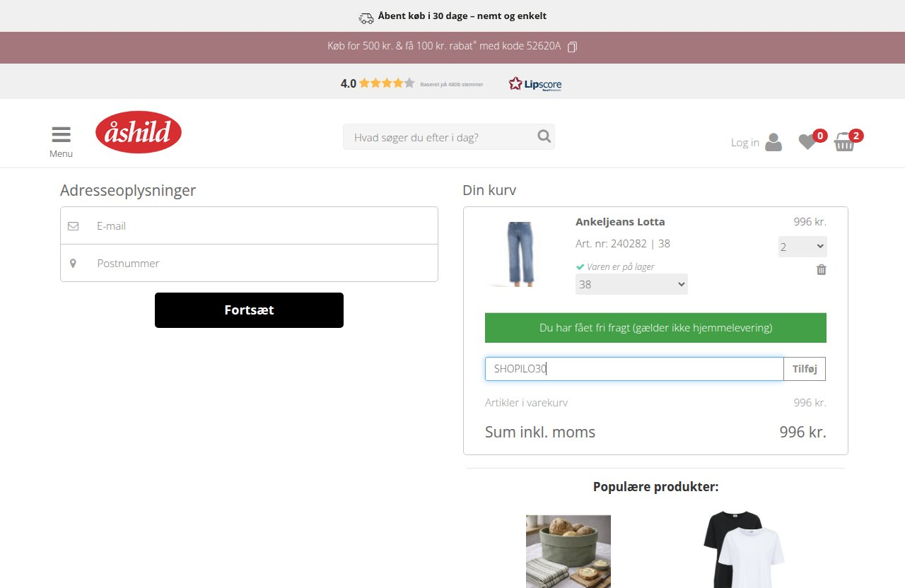Click the Fortsæt button
The width and height of the screenshot is (905, 588).
[249, 310]
